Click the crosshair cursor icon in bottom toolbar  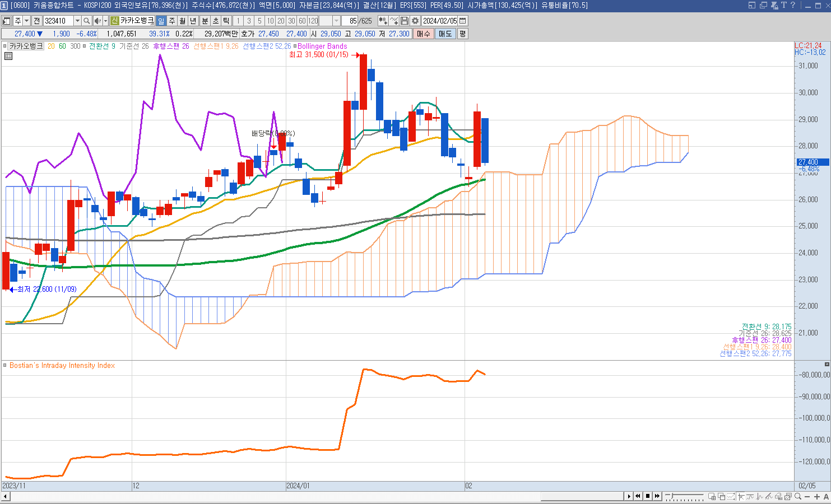tap(741, 496)
